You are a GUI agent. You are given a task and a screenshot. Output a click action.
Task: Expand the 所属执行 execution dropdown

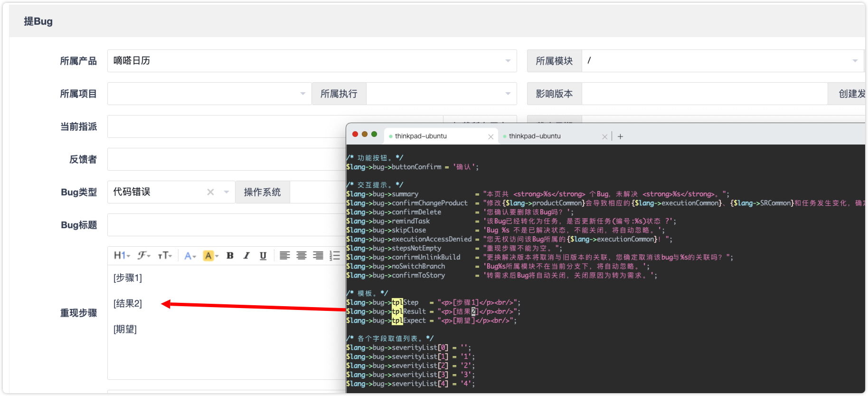(508, 94)
